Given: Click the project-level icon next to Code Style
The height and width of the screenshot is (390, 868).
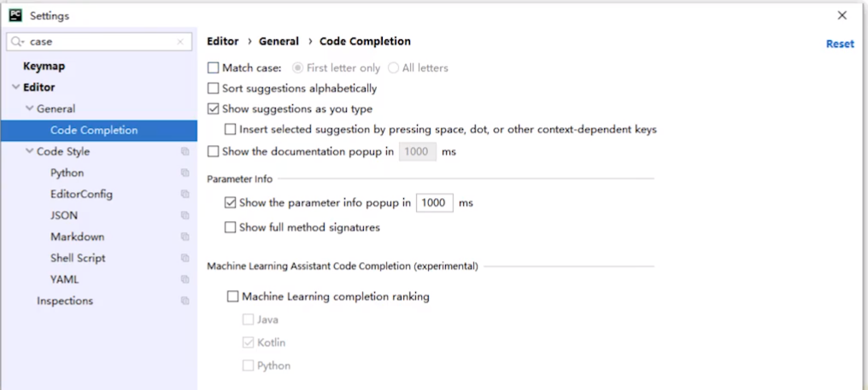Looking at the screenshot, I should coord(185,152).
